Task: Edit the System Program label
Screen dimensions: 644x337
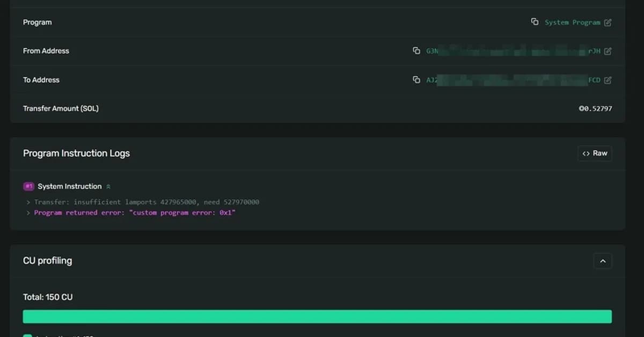Action: (x=608, y=23)
